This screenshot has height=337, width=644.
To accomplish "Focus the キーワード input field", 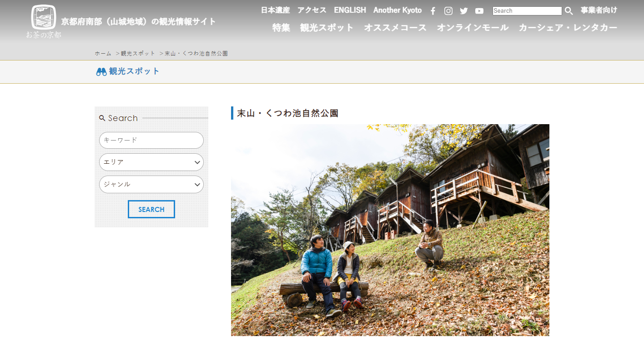I will [x=151, y=141].
